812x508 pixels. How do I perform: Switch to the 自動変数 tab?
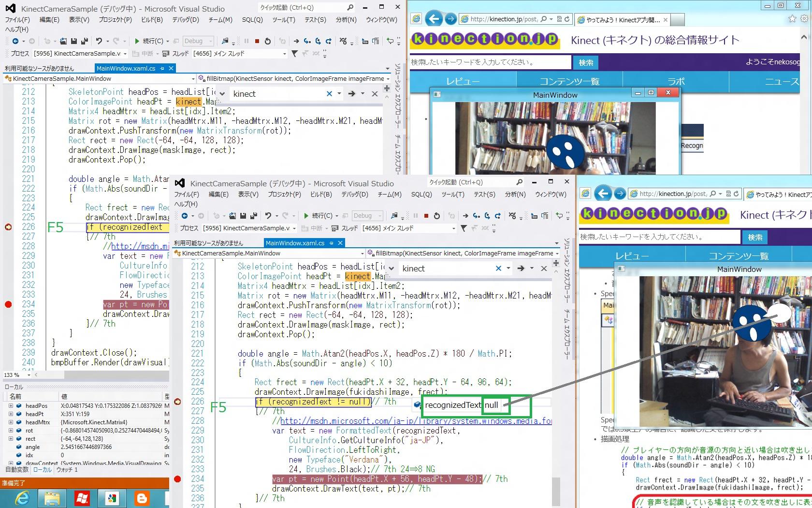coord(17,470)
